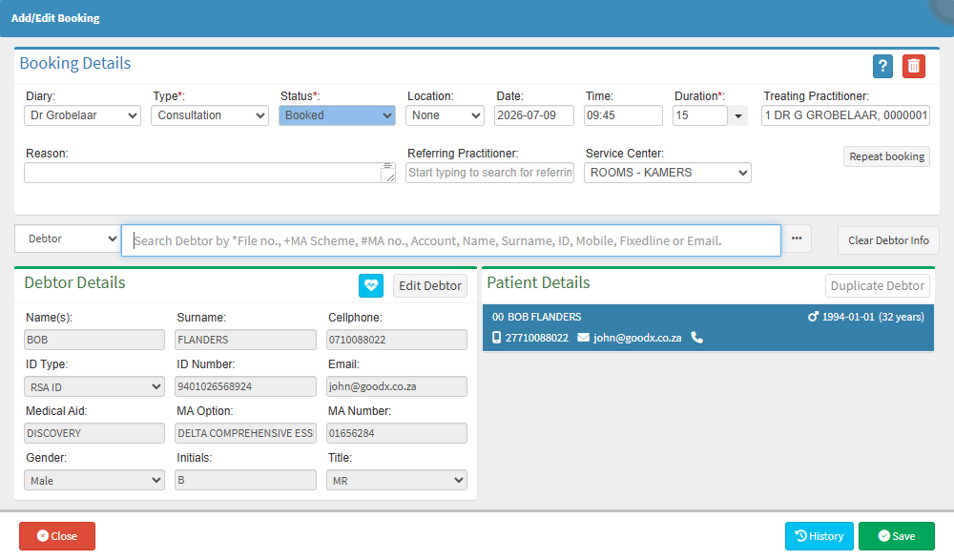Save the booking with green Save button

pyautogui.click(x=896, y=535)
